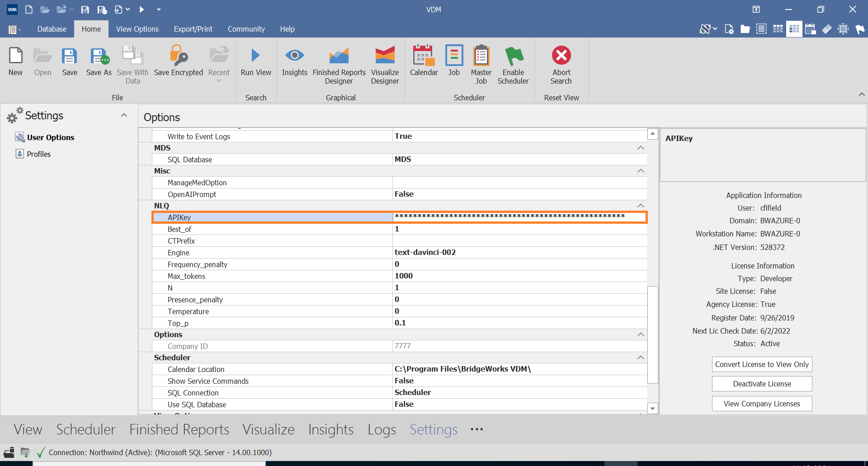868x466 pixels.
Task: Go to Logs bottom navigation
Action: tap(382, 429)
